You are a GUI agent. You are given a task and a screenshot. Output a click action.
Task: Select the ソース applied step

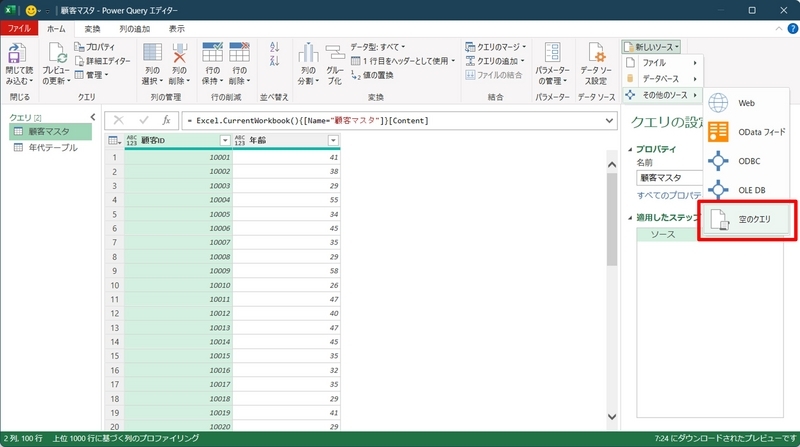point(667,235)
